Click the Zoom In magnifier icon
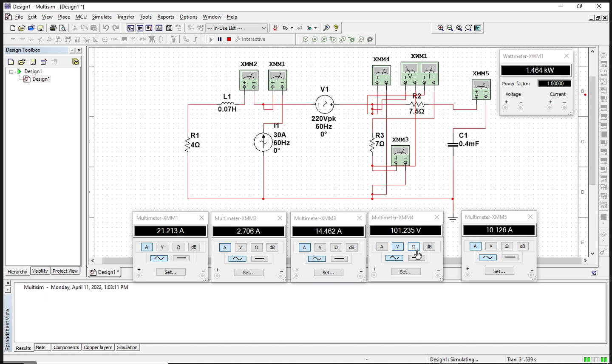The width and height of the screenshot is (612, 364). pos(440,28)
